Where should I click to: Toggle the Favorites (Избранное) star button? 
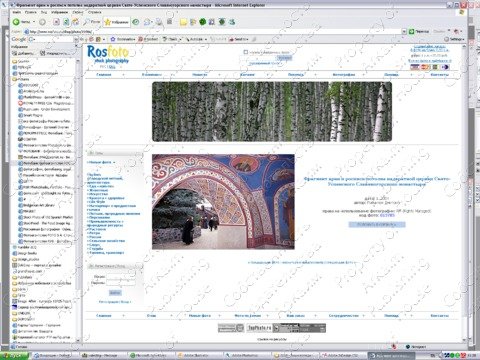(x=116, y=22)
